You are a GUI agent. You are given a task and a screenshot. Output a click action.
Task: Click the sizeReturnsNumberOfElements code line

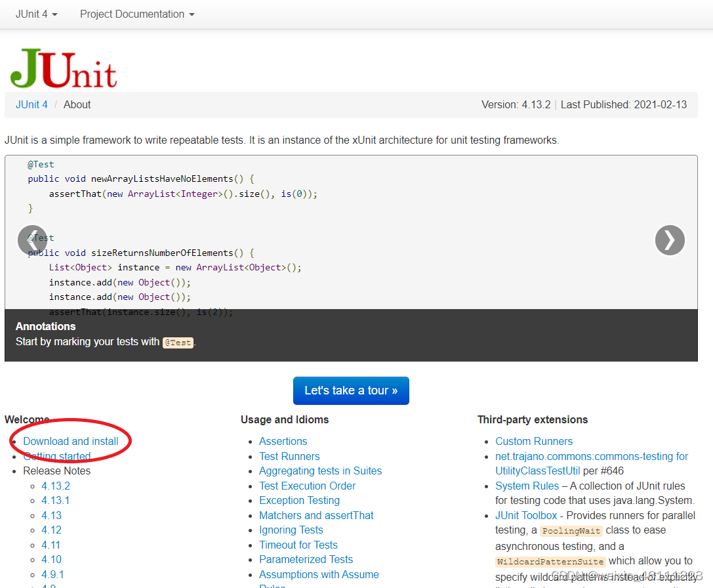[141, 253]
